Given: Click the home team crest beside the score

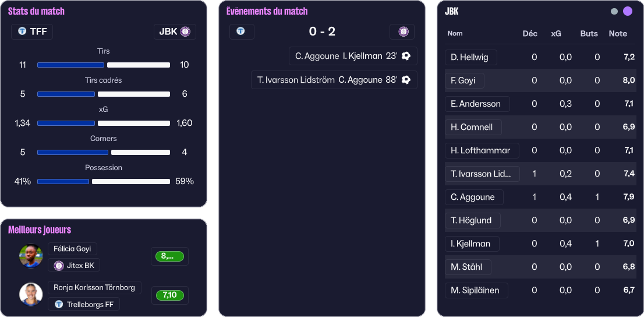Looking at the screenshot, I should 240,31.
